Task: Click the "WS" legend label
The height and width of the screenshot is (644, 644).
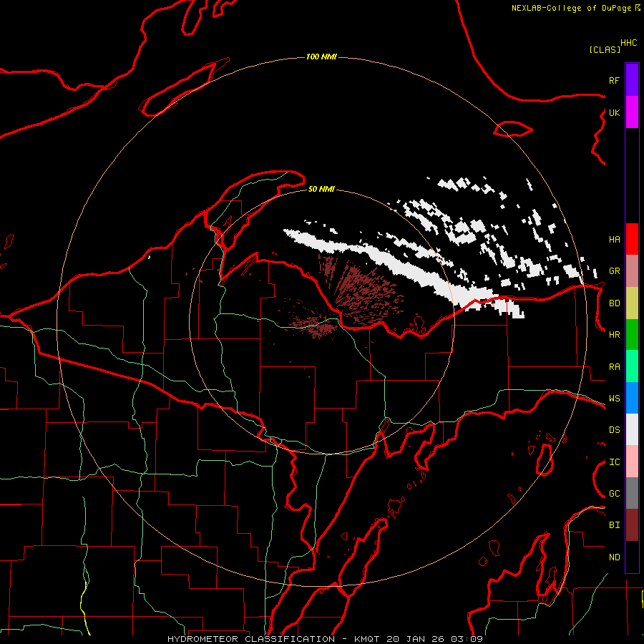Action: pyautogui.click(x=614, y=399)
